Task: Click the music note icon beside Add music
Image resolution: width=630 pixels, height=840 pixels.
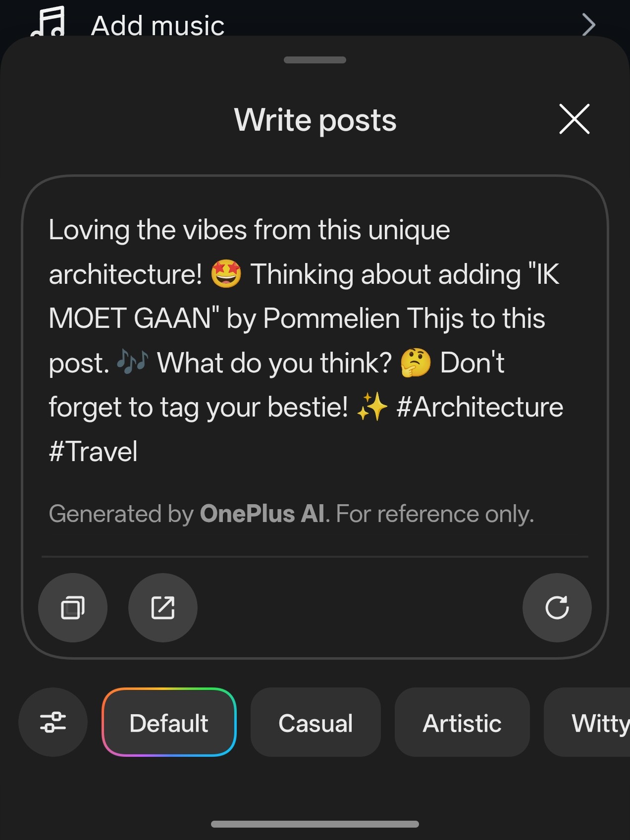Action: point(48,22)
